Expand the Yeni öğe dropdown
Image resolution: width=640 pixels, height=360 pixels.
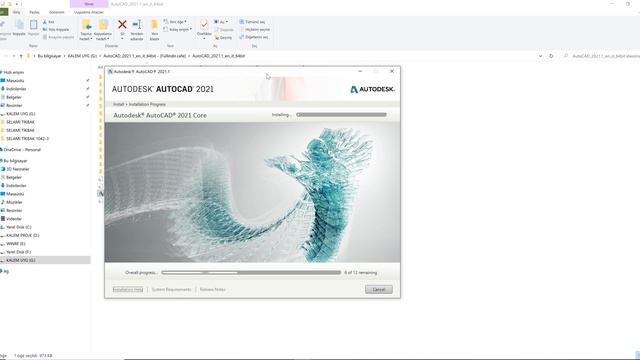pyautogui.click(x=175, y=22)
